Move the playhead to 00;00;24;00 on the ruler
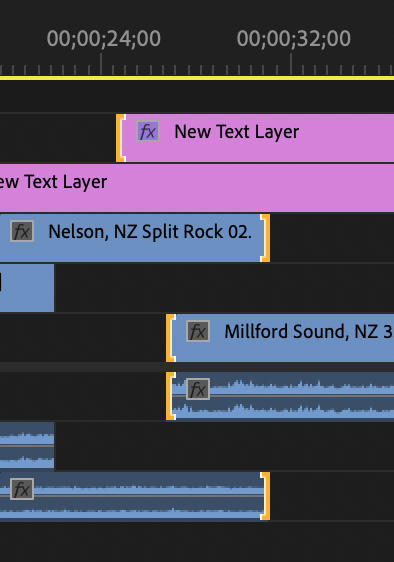This screenshot has height=562, width=394. coord(101,65)
